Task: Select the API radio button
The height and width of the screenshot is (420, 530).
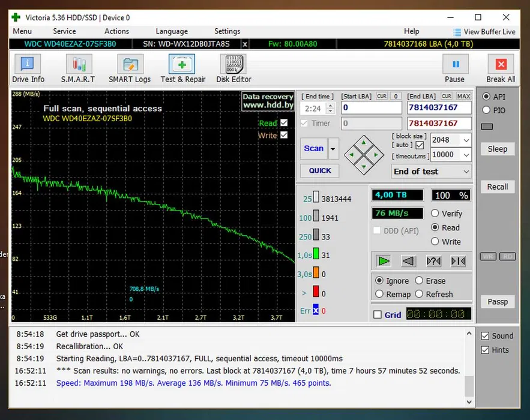Action: pos(486,97)
